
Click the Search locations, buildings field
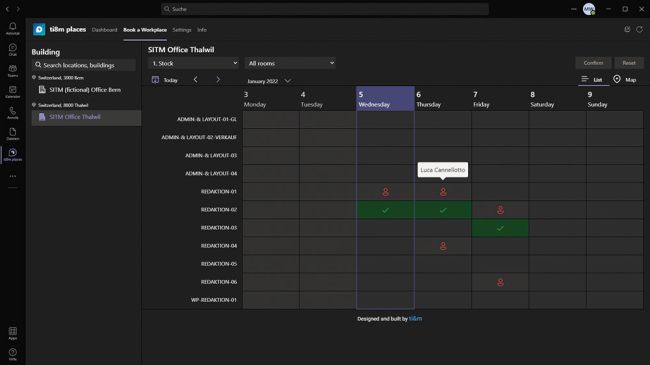[x=84, y=65]
